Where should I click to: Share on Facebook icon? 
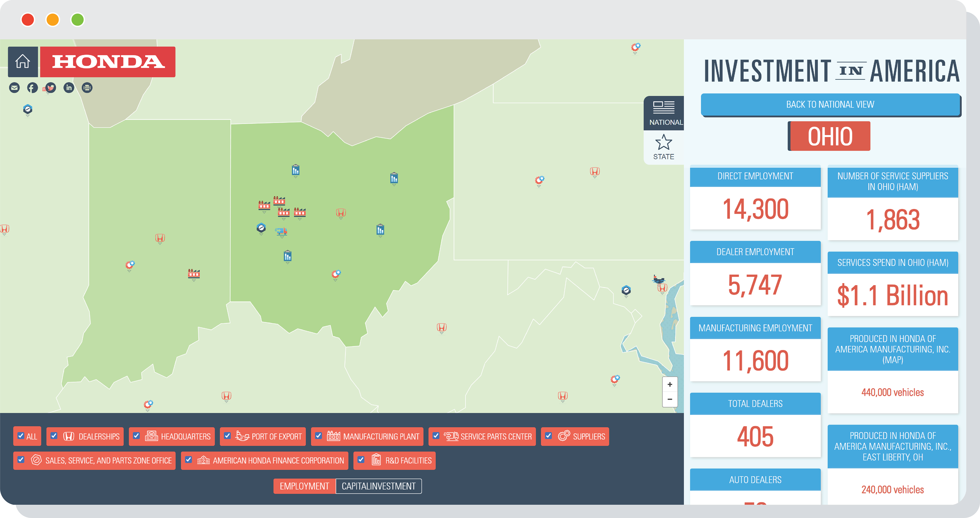[x=32, y=88]
